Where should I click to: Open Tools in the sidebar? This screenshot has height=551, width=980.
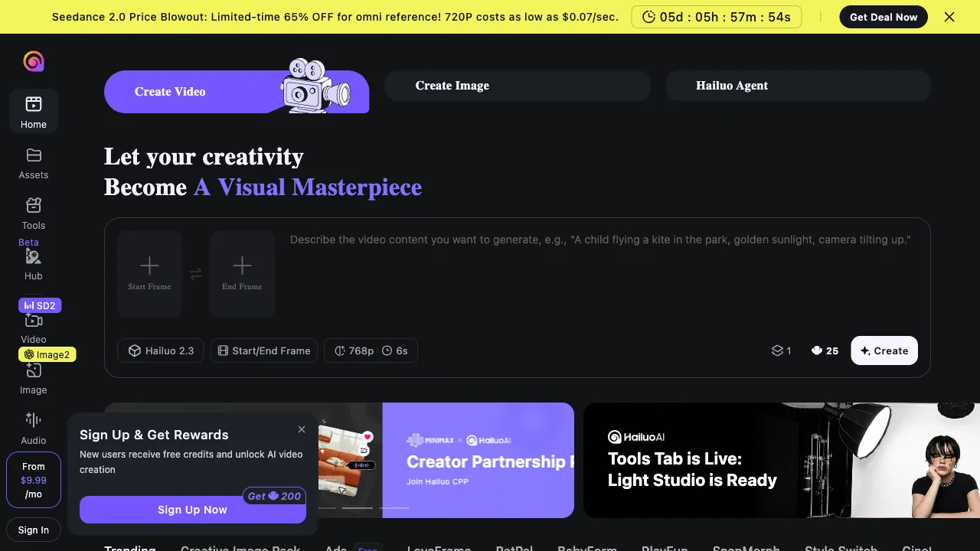34,214
